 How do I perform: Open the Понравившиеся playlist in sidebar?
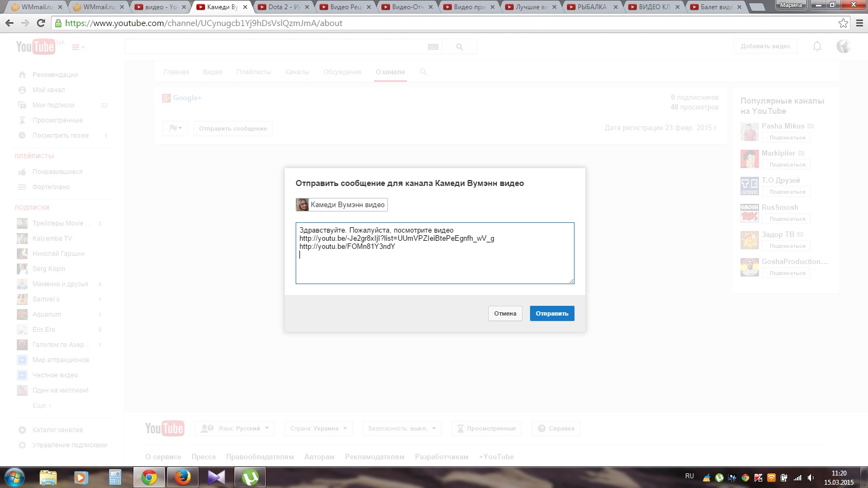point(57,172)
